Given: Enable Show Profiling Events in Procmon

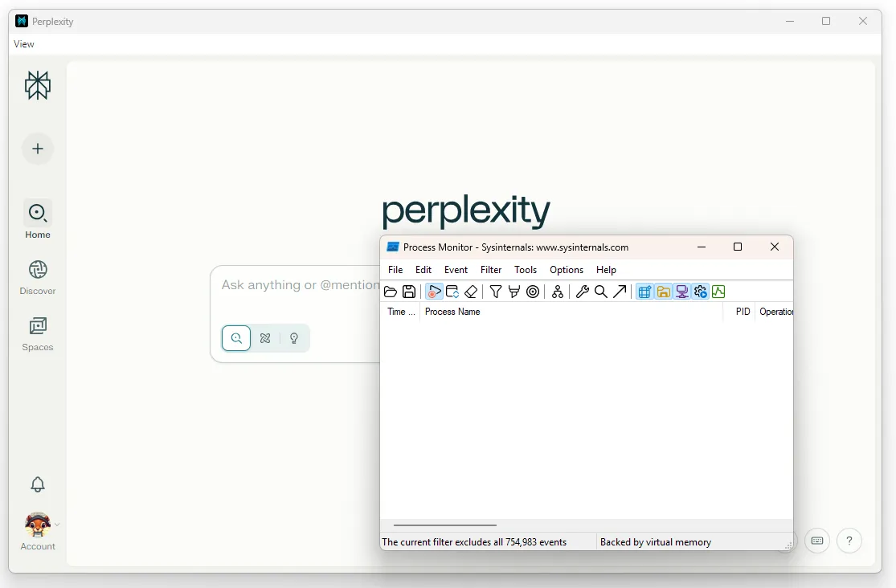Looking at the screenshot, I should pyautogui.click(x=718, y=292).
